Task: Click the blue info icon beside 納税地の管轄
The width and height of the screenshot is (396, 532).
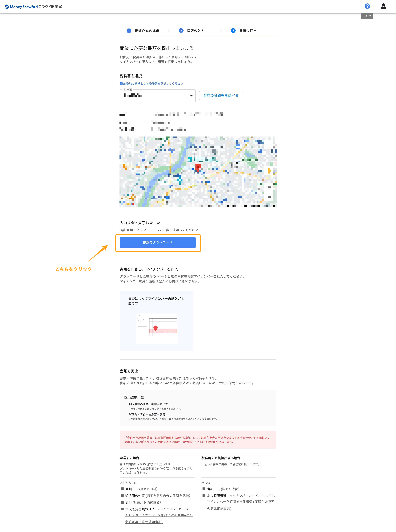Action: pos(121,84)
